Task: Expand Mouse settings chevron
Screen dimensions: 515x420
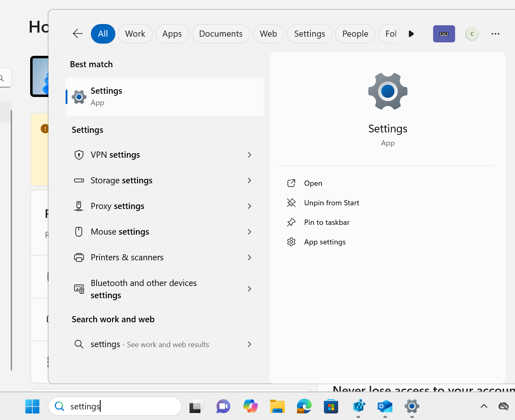Action: click(x=249, y=232)
